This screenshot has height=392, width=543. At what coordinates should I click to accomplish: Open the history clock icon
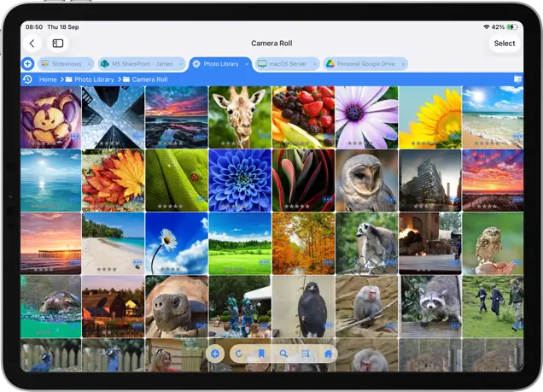tap(28, 79)
